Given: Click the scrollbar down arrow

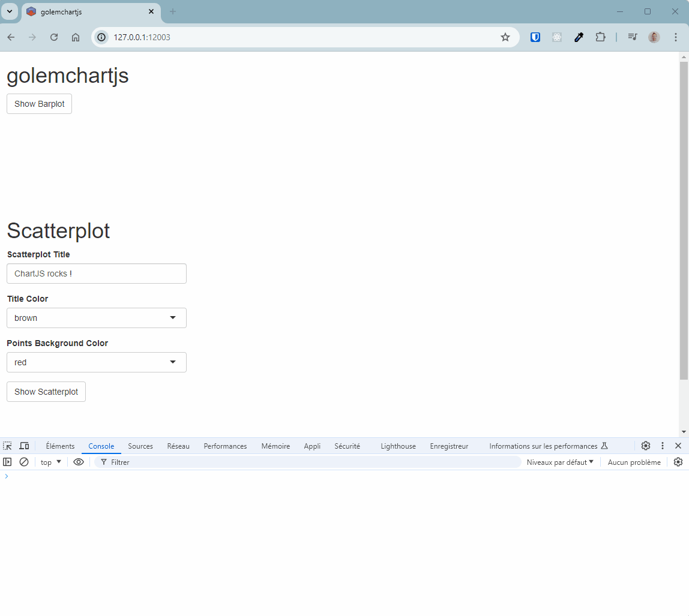Looking at the screenshot, I should click(684, 432).
